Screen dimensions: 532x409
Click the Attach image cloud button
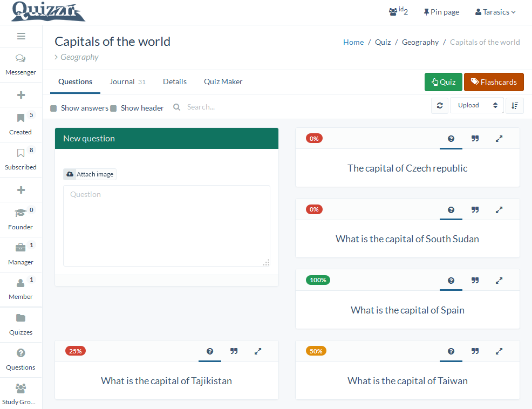click(x=90, y=174)
